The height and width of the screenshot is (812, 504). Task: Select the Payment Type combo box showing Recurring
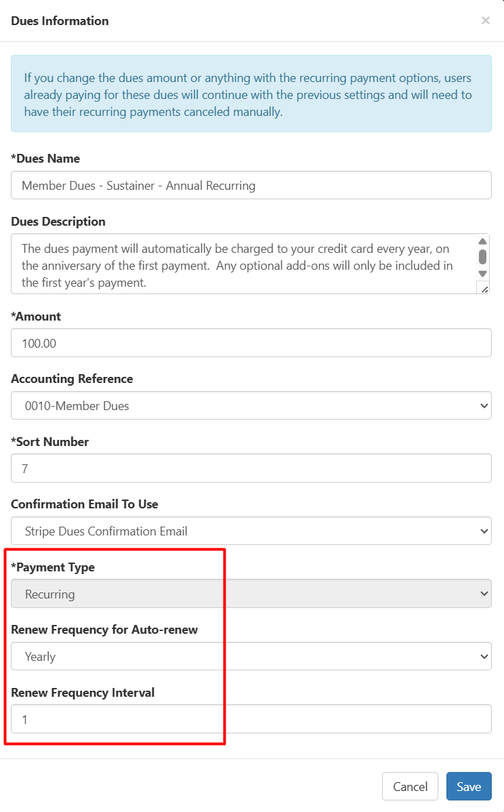click(251, 593)
